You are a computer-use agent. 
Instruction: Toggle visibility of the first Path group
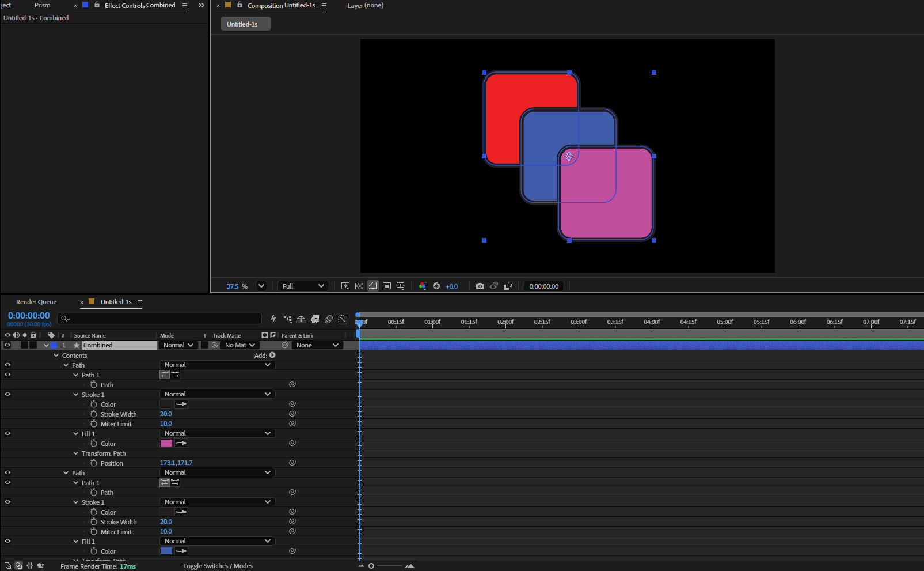click(x=7, y=365)
